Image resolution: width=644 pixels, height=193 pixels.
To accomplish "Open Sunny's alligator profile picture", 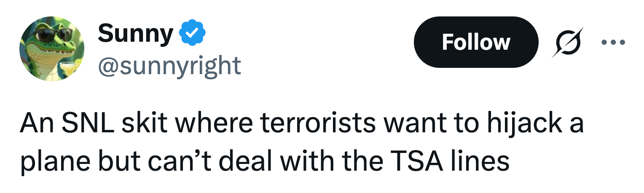I will point(52,49).
